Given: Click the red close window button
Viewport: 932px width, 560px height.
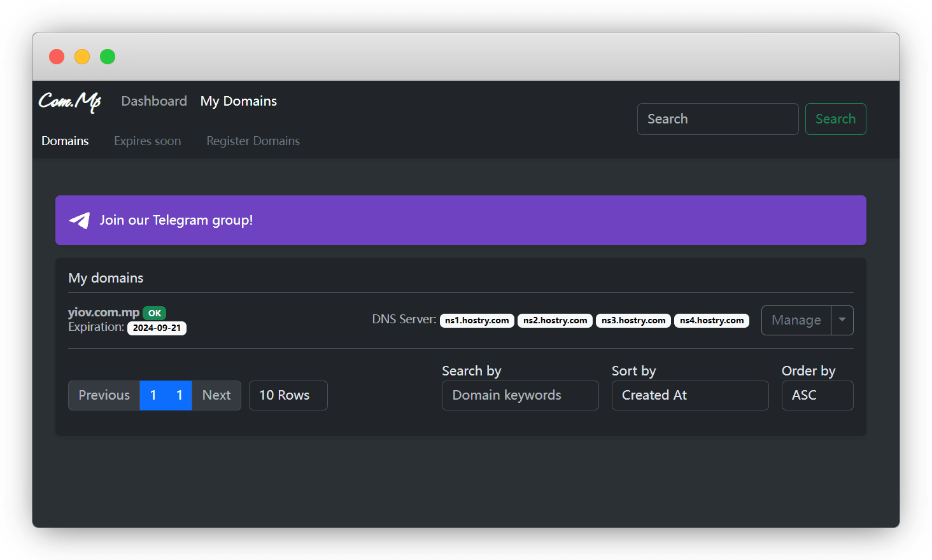Looking at the screenshot, I should coord(57,57).
